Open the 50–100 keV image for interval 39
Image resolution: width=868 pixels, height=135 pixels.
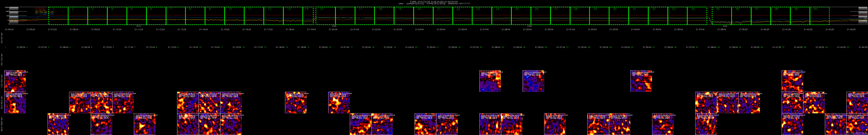click(x=835, y=124)
